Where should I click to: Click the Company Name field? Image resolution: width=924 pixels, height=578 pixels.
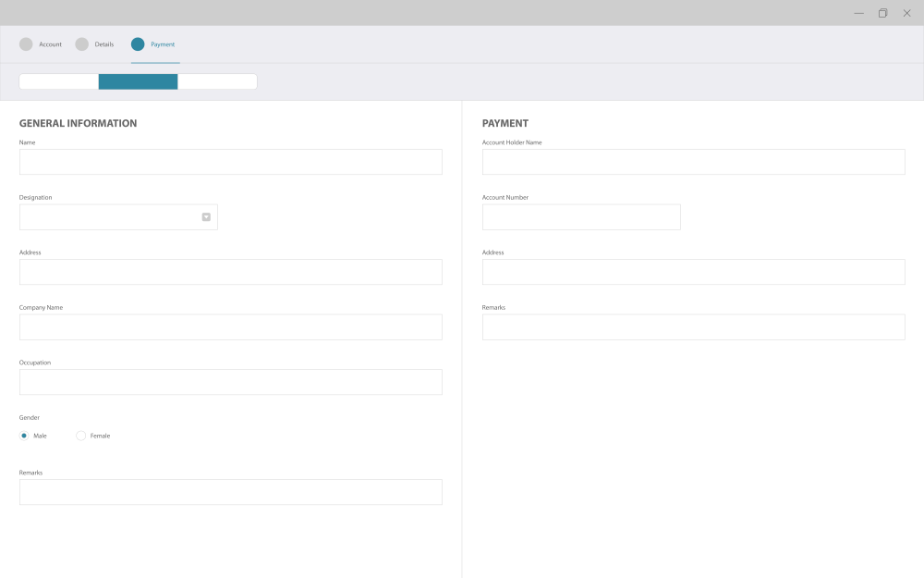pyautogui.click(x=230, y=326)
